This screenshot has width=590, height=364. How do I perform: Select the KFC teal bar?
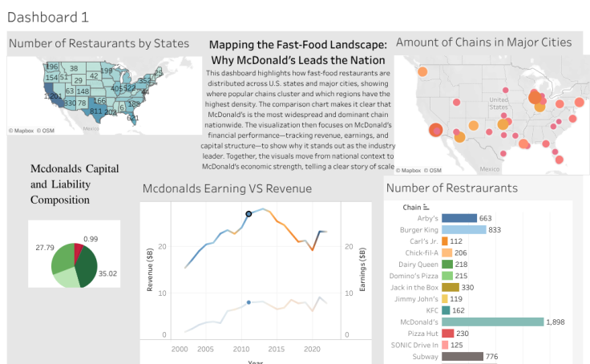tap(446, 310)
